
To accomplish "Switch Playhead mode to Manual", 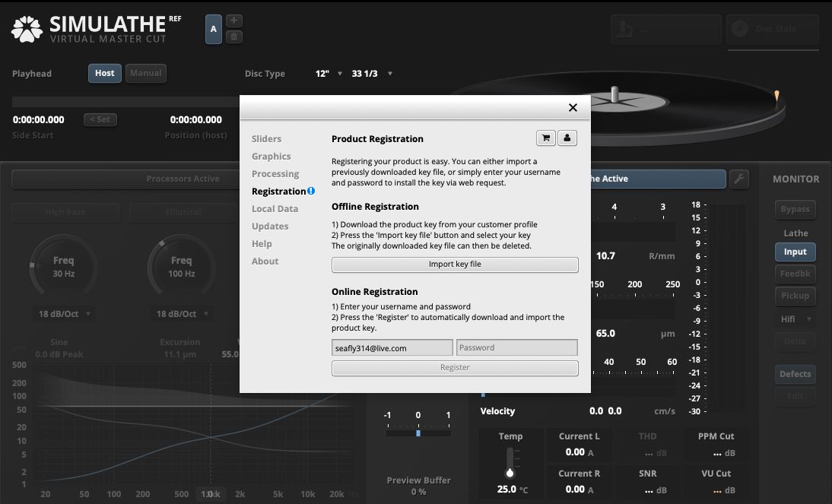I will click(x=146, y=73).
